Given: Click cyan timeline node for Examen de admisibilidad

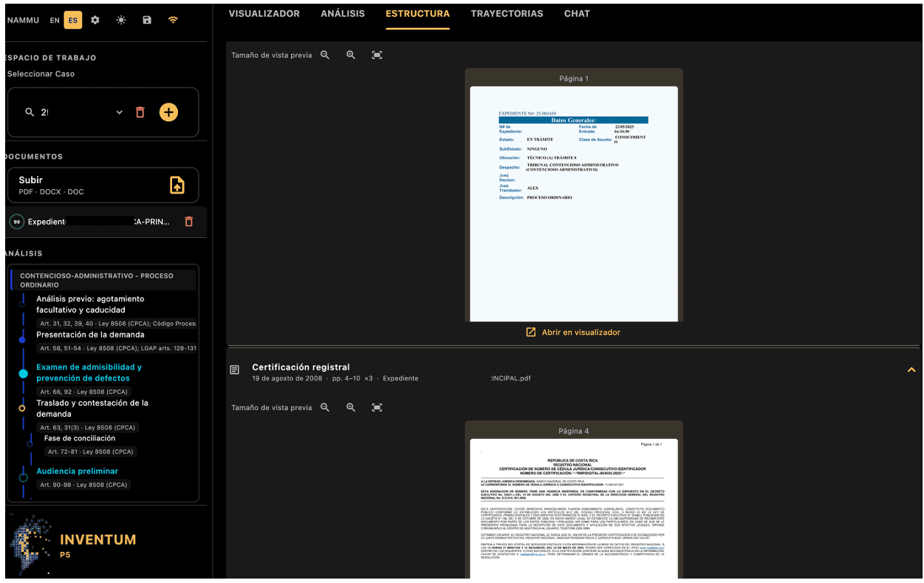Looking at the screenshot, I should pyautogui.click(x=23, y=374).
